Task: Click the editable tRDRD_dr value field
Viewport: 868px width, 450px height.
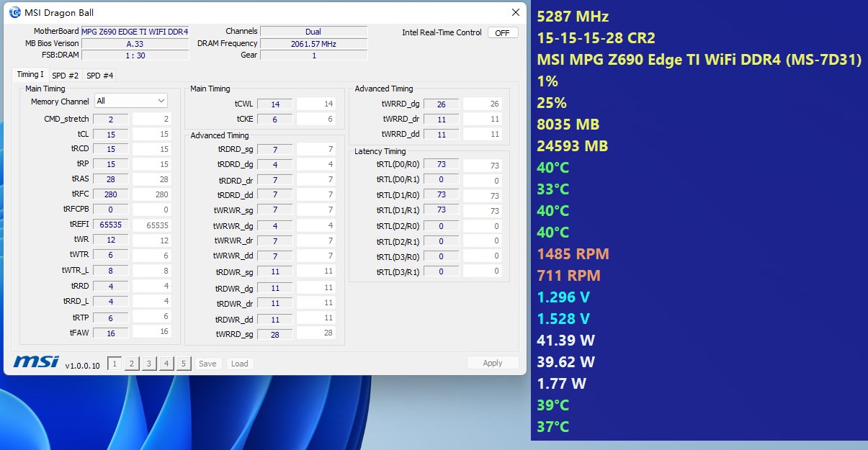Action: (x=316, y=179)
